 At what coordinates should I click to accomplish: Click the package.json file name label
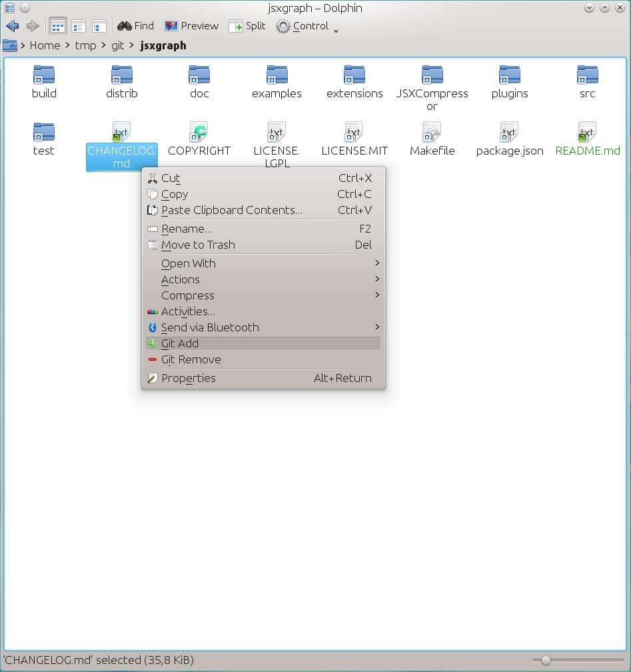(x=510, y=151)
